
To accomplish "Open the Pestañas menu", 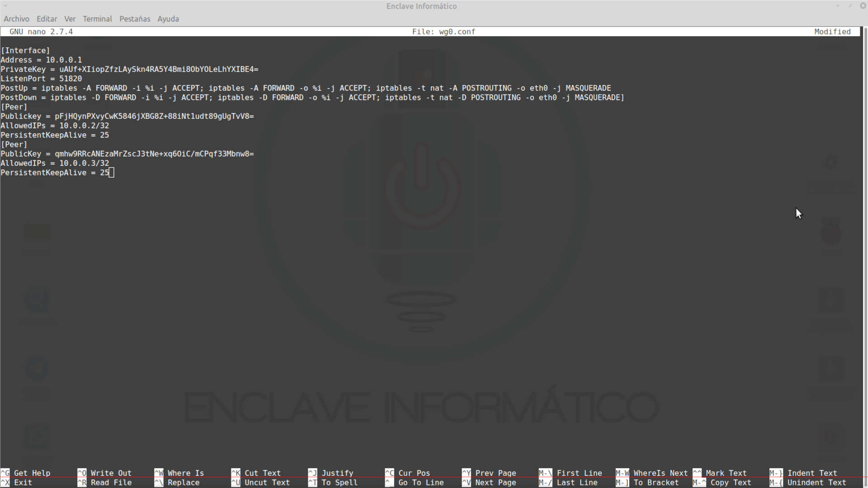I will pos(134,19).
